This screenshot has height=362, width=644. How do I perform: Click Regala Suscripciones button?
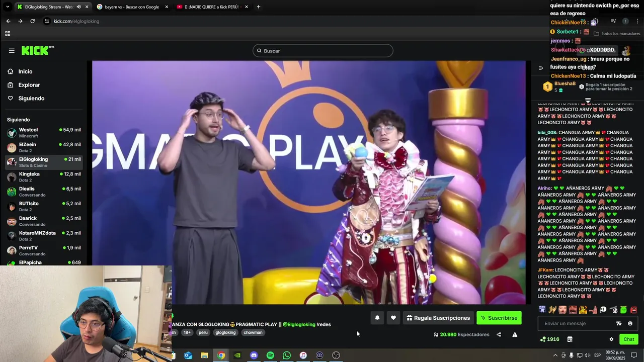coord(438,318)
